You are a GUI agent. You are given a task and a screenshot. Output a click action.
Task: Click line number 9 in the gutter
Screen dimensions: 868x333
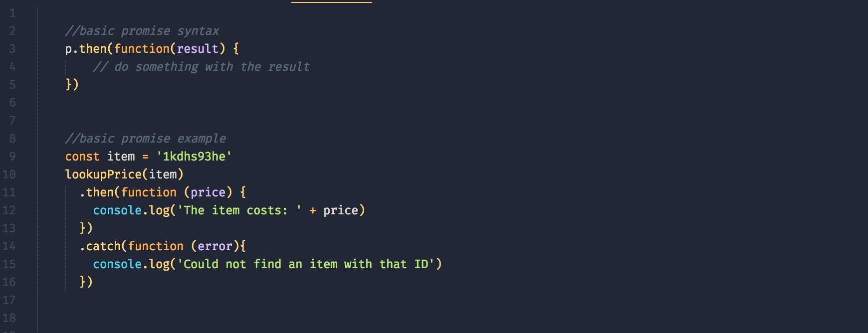tap(12, 157)
